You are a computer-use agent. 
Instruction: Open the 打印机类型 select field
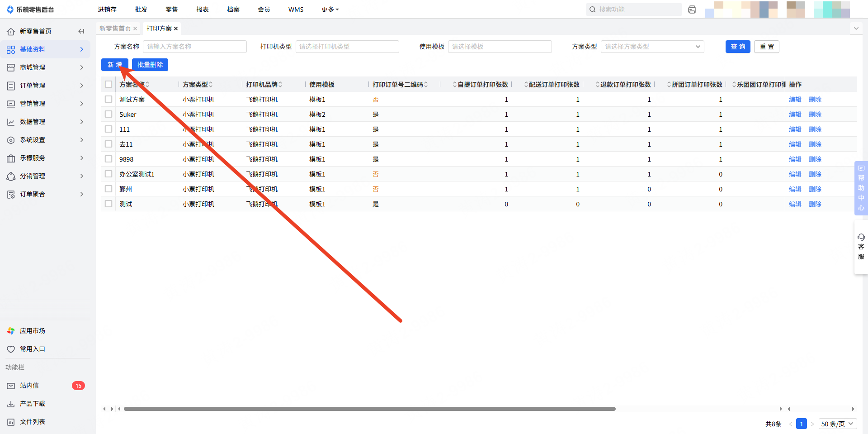(x=347, y=47)
